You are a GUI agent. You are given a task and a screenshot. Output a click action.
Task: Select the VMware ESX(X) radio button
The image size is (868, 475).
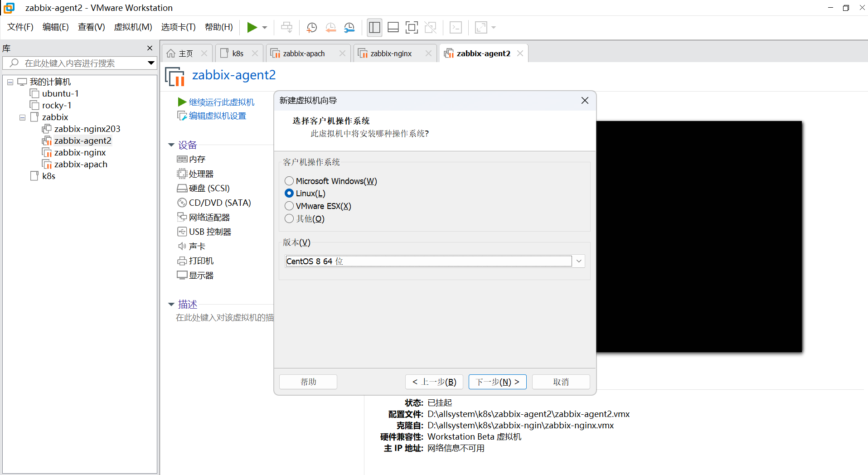pos(289,206)
